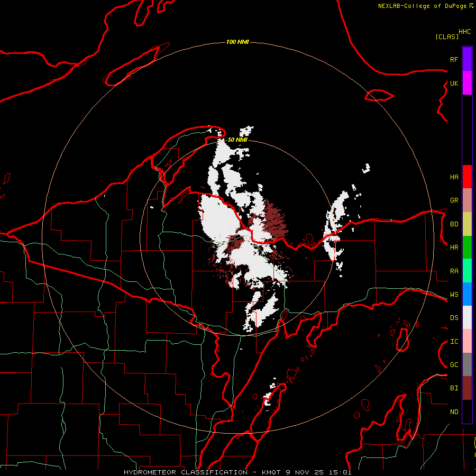The height and width of the screenshot is (476, 476).
Task: Click the RF purple legend swatch
Action: point(467,59)
